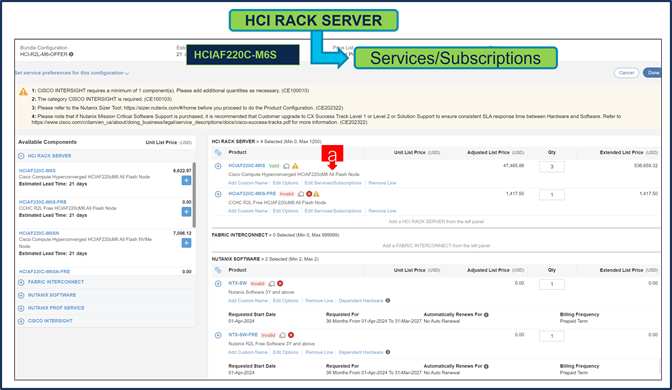Click Remove Line for HCIAF220C-M6S-FRE
The image size is (672, 390).
pos(382,211)
